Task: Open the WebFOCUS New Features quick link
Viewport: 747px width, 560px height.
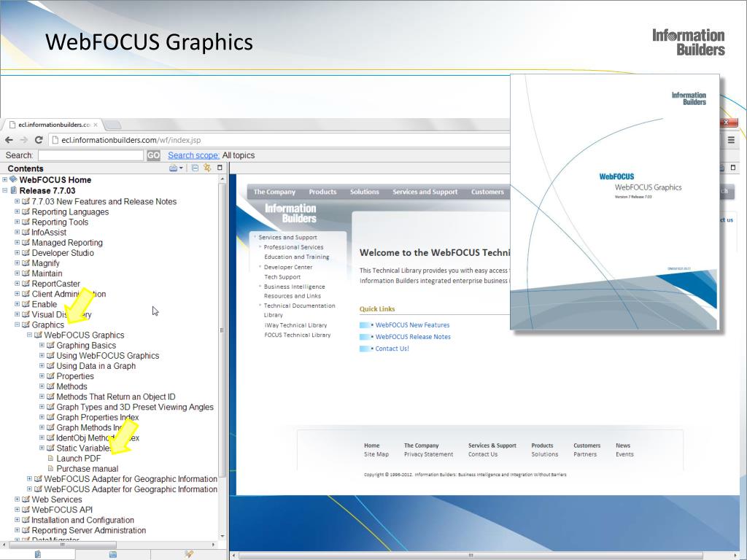Action: coord(413,324)
